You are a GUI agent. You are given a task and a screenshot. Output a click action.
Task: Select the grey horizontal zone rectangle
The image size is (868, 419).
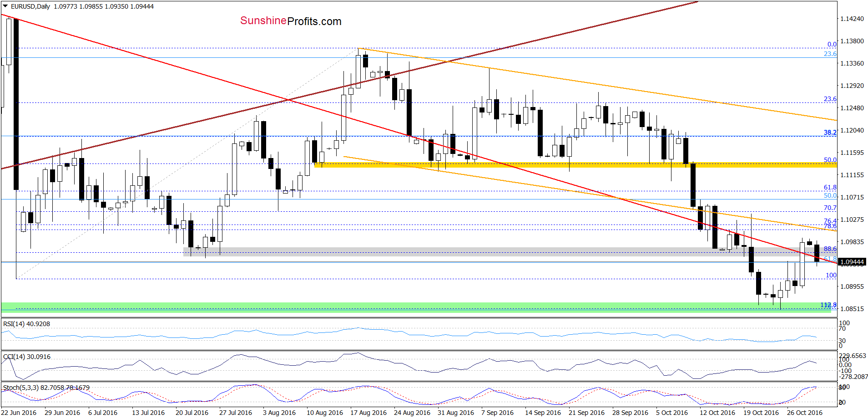click(510, 252)
